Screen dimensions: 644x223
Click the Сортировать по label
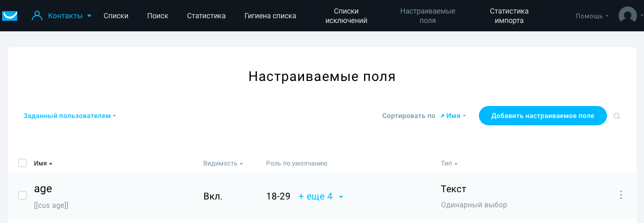point(408,116)
